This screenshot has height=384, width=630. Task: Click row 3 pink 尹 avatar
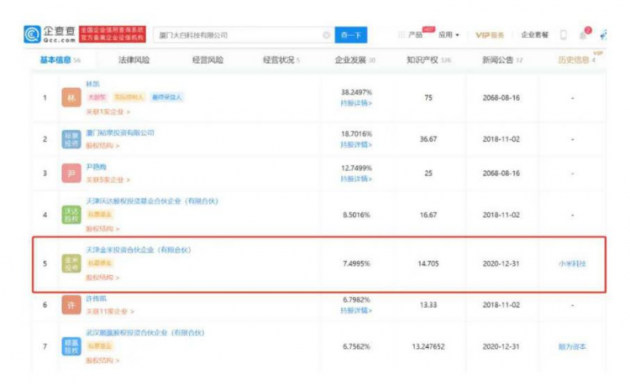(x=71, y=173)
